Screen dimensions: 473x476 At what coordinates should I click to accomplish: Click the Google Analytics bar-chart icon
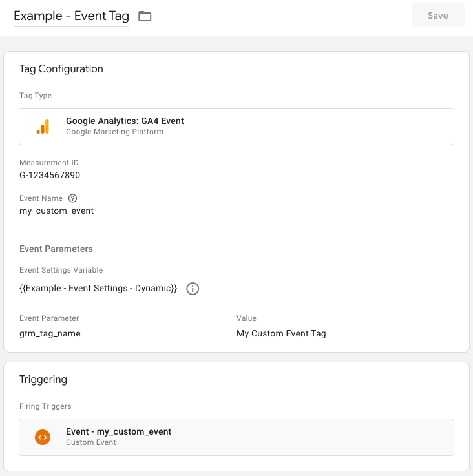coord(43,127)
